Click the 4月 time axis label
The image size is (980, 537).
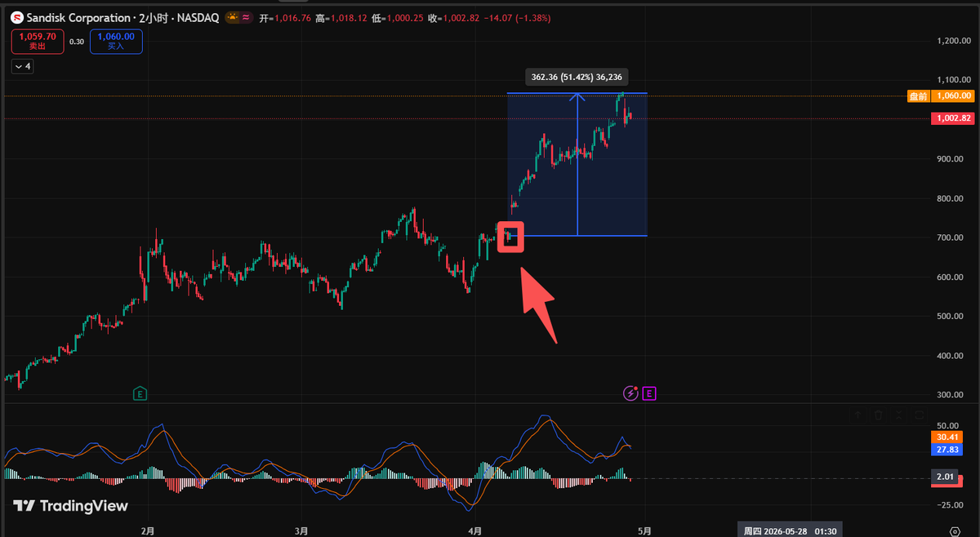477,530
